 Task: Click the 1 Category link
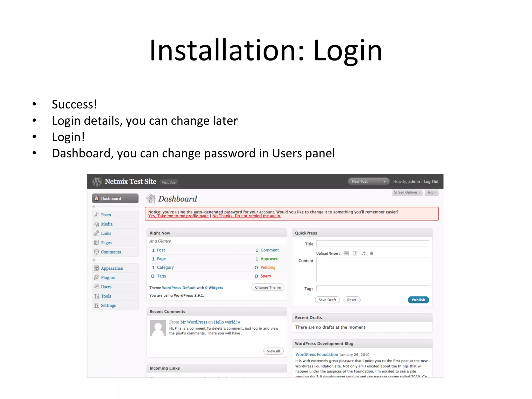coord(163,267)
